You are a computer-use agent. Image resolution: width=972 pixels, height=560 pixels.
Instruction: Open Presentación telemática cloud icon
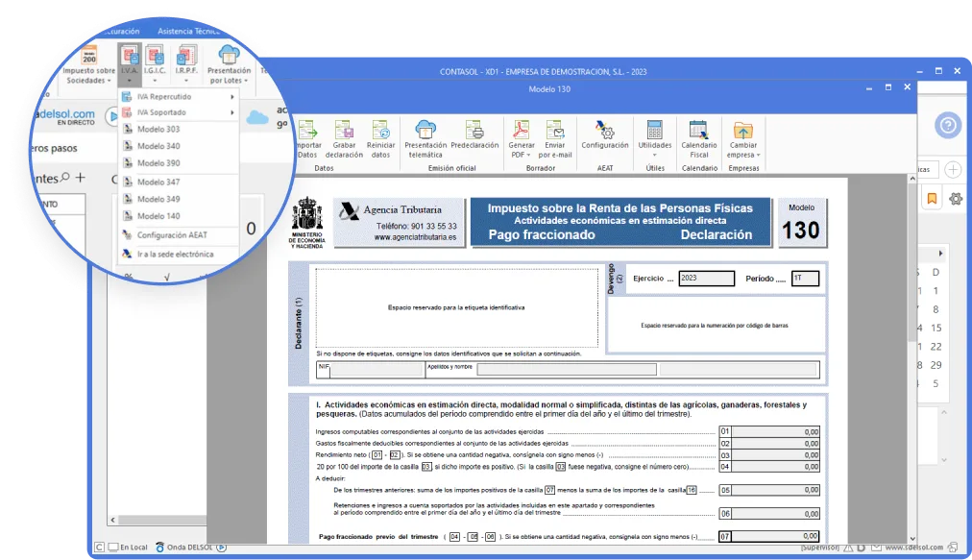tap(425, 130)
